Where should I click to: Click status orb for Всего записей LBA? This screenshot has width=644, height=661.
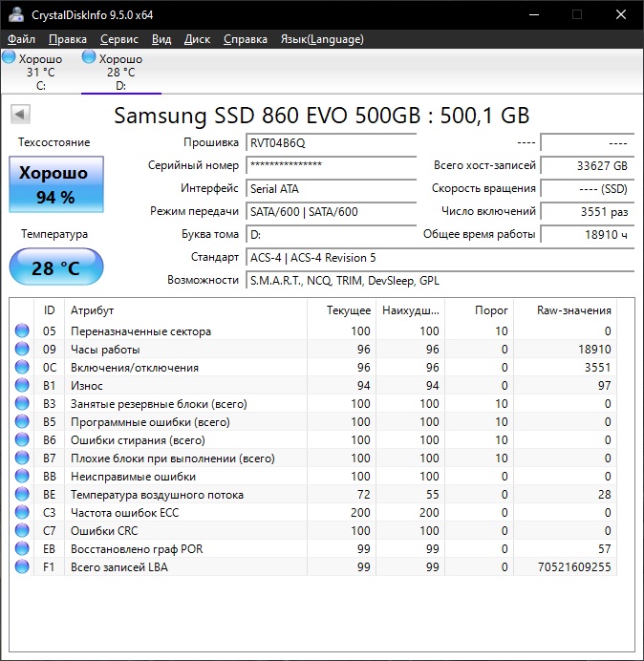click(22, 567)
